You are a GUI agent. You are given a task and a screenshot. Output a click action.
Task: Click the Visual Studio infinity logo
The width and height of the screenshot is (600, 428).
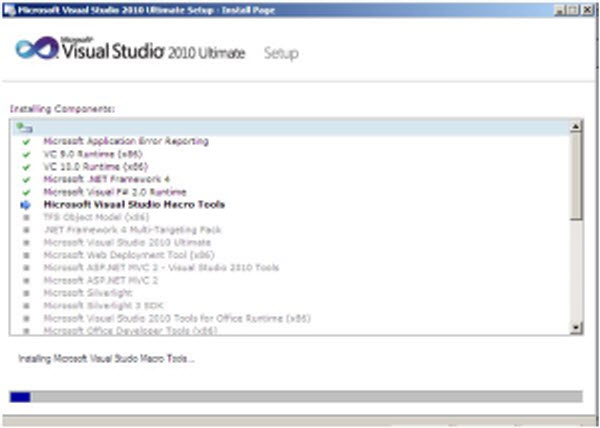37,48
